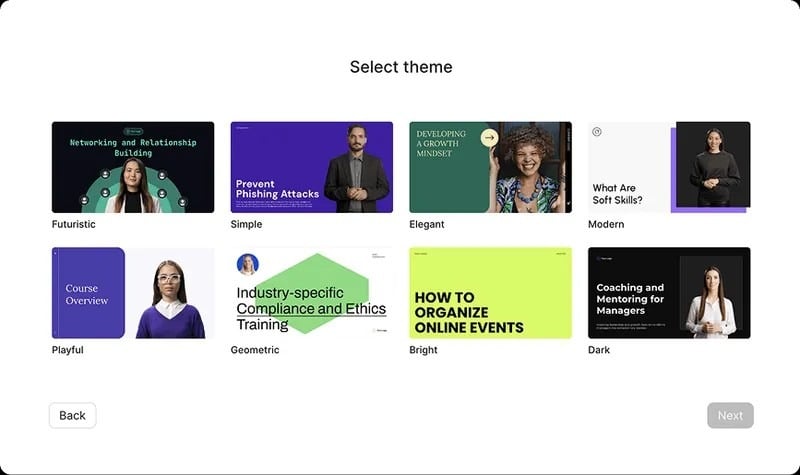Click the circular logo icon in Modern preview
800x475 pixels.
(x=597, y=131)
